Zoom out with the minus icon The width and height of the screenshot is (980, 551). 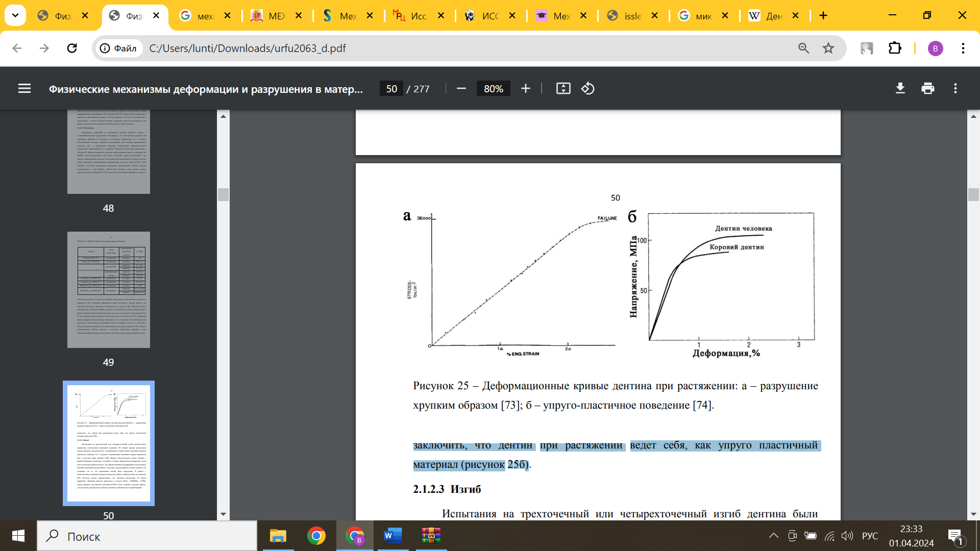point(461,89)
